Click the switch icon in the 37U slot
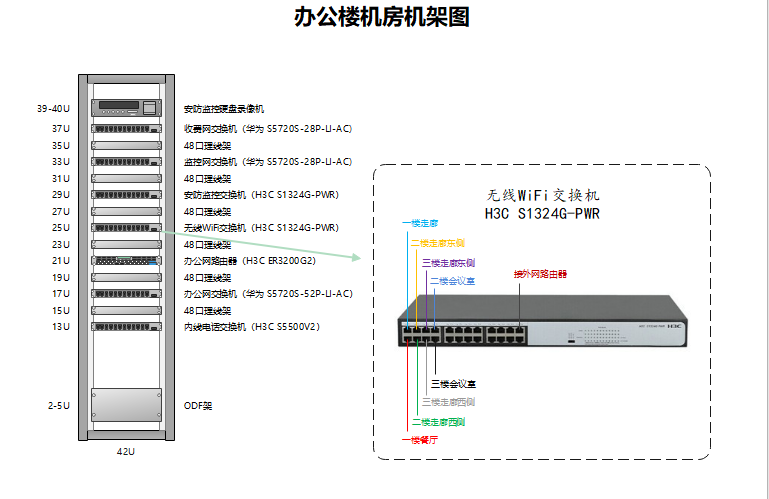 pos(127,129)
